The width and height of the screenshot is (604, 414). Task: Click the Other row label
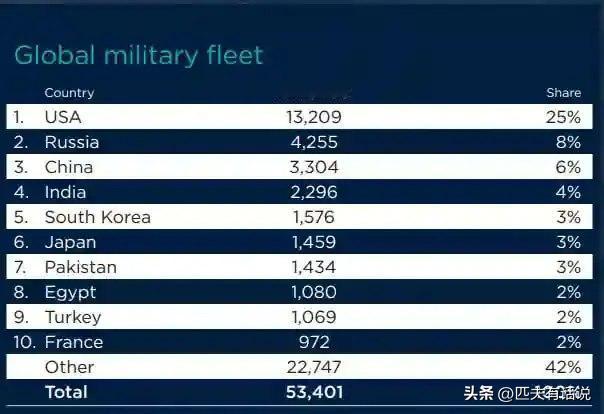coord(69,367)
